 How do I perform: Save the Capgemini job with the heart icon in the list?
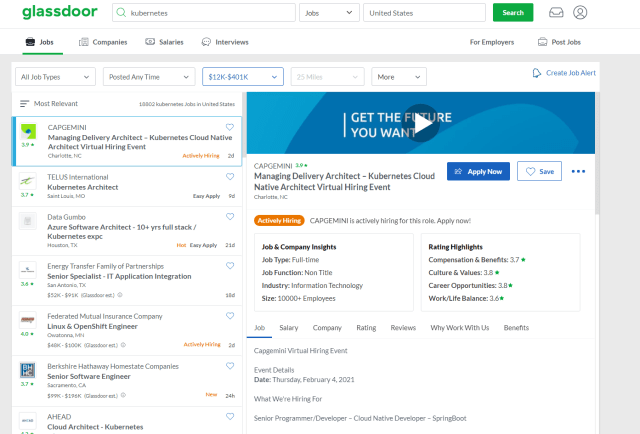(x=230, y=127)
